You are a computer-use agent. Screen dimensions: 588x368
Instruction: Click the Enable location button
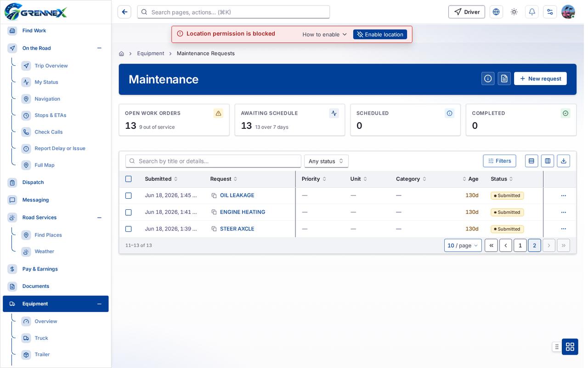(x=380, y=34)
